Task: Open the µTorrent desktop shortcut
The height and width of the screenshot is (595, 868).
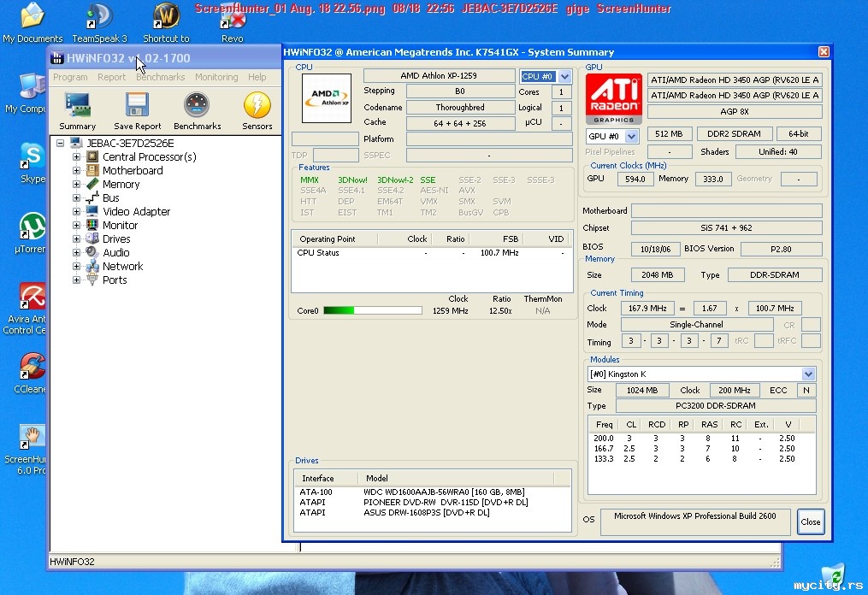Action: 32,227
